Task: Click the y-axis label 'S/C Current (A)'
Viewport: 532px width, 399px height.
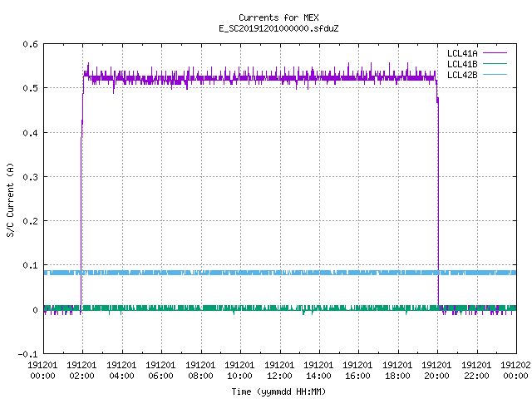Action: [11, 199]
